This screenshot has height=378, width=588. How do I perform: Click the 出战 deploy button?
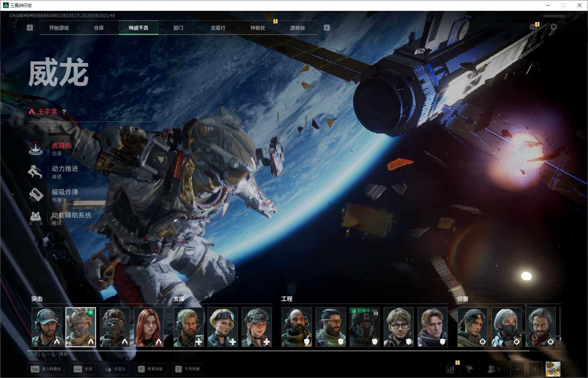[84, 369]
